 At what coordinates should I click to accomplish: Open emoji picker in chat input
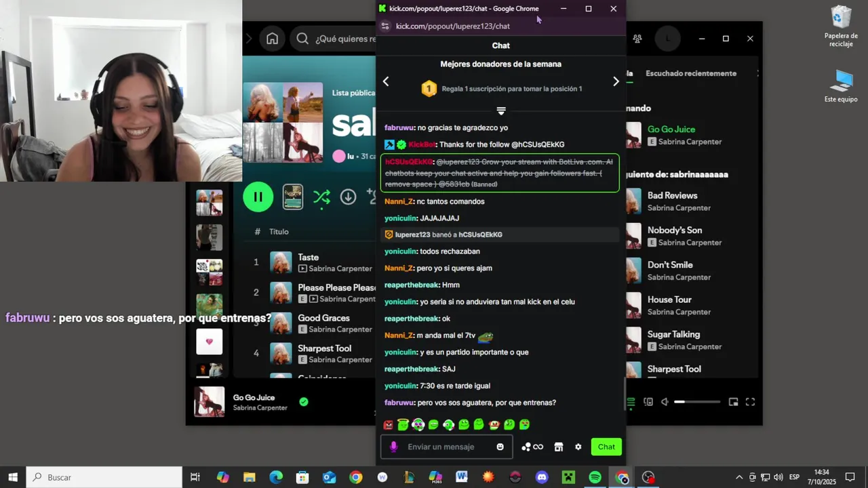pos(500,447)
